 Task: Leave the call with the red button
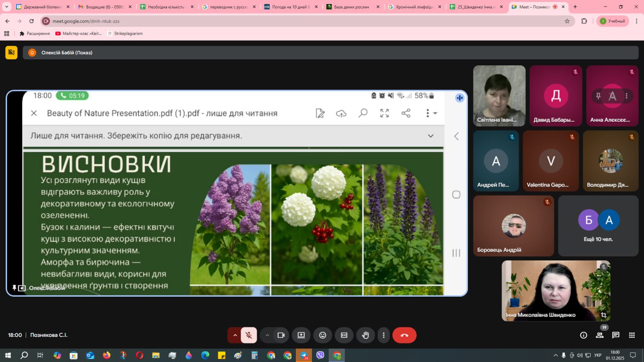pyautogui.click(x=404, y=335)
